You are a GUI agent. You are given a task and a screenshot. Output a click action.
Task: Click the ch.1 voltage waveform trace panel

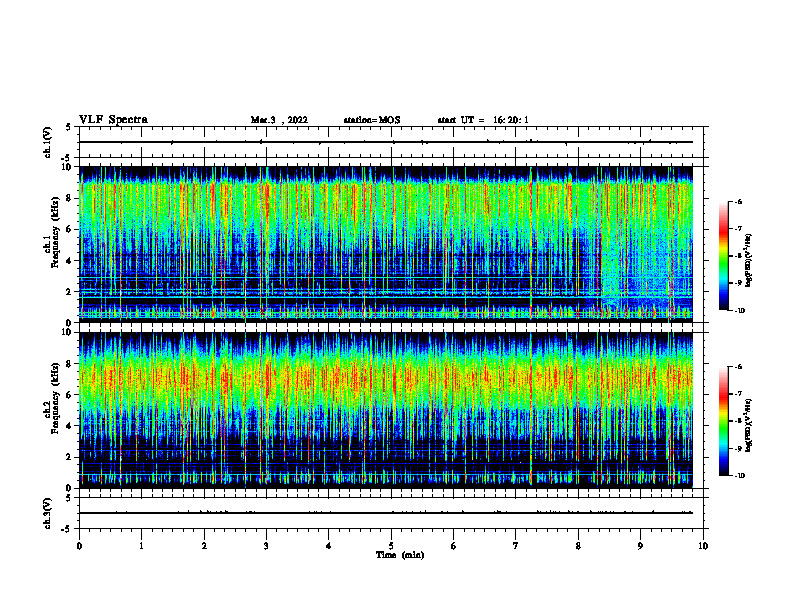click(391, 142)
